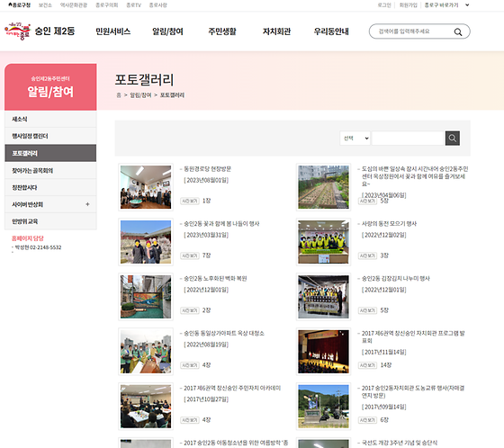Click the 숭인 제2동 site logo
The width and height of the screenshot is (504, 448).
tap(40, 31)
